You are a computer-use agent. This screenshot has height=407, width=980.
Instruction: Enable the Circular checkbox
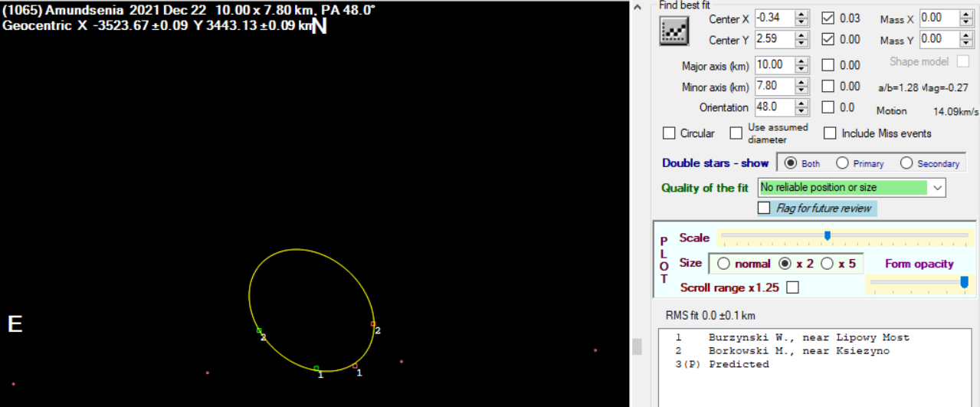click(669, 133)
